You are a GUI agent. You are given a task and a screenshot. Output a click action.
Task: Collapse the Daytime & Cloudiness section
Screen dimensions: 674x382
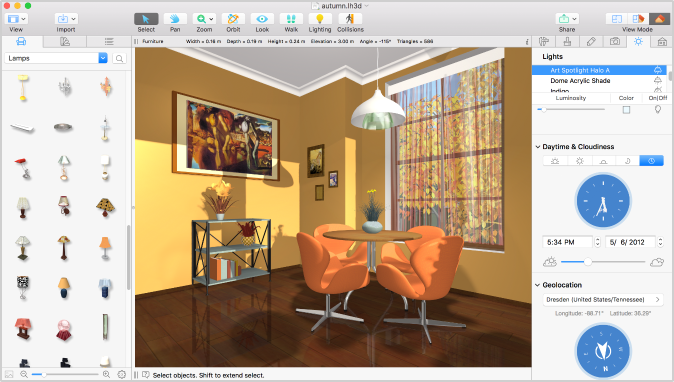pyautogui.click(x=538, y=147)
